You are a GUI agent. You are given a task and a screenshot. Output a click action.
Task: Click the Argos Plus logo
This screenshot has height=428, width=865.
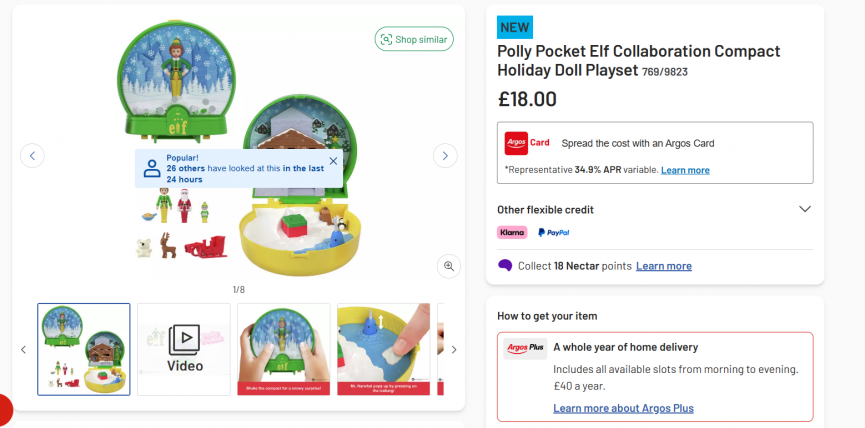click(524, 348)
